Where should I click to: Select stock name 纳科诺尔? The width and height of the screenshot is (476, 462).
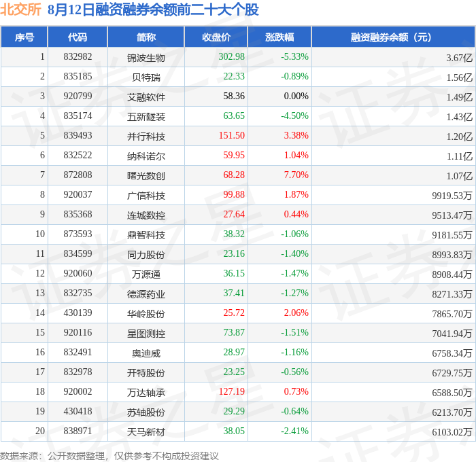point(146,156)
